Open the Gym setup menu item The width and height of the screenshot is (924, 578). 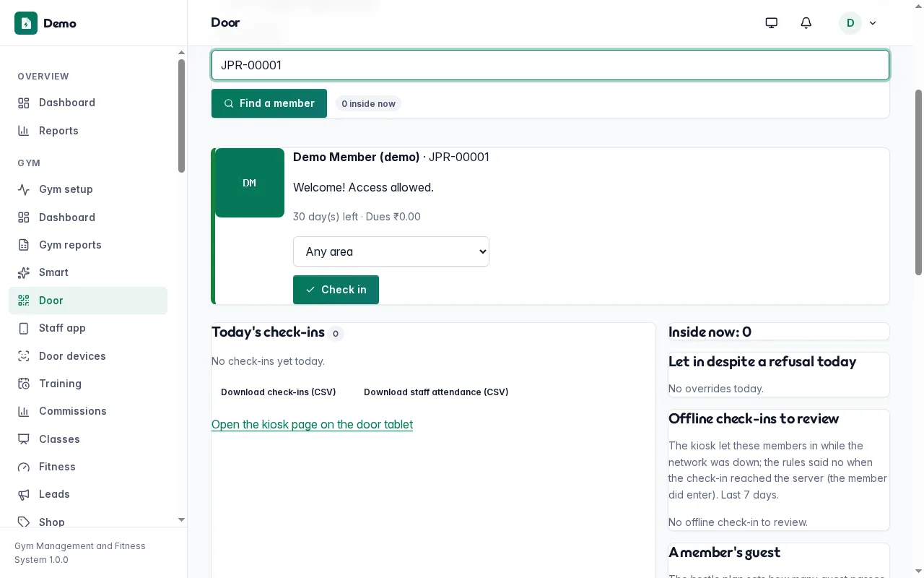point(88,189)
